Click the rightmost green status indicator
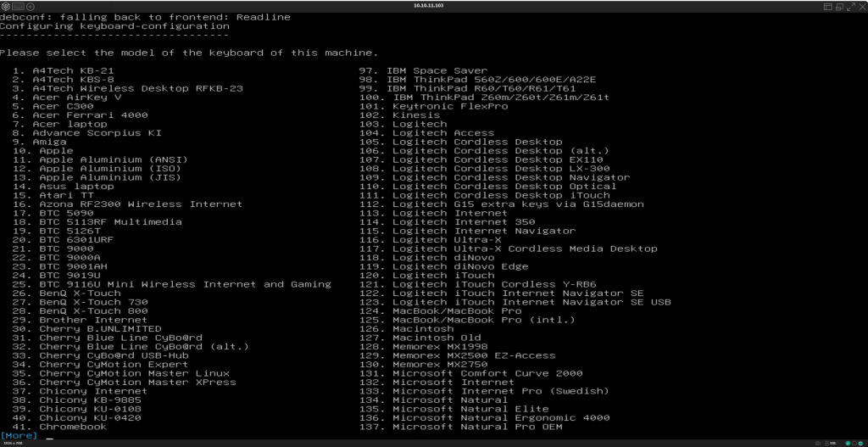This screenshot has width=868, height=447. coord(860,443)
